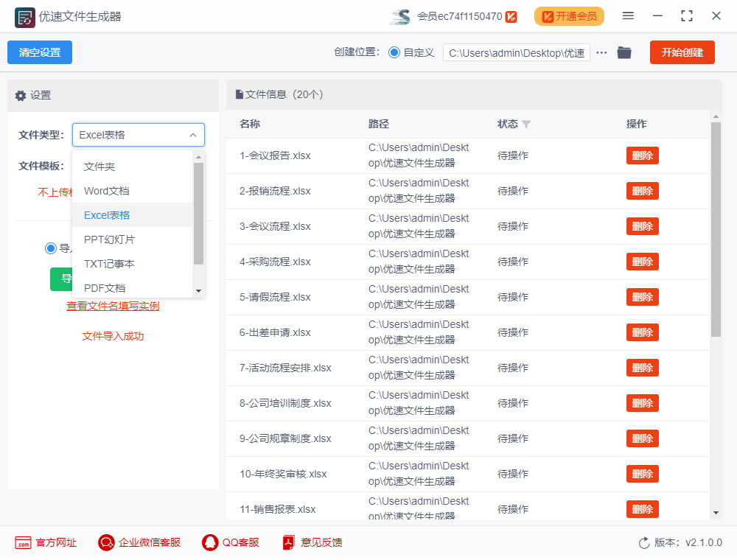Open the 查看文件名填写实例 link

point(113,306)
